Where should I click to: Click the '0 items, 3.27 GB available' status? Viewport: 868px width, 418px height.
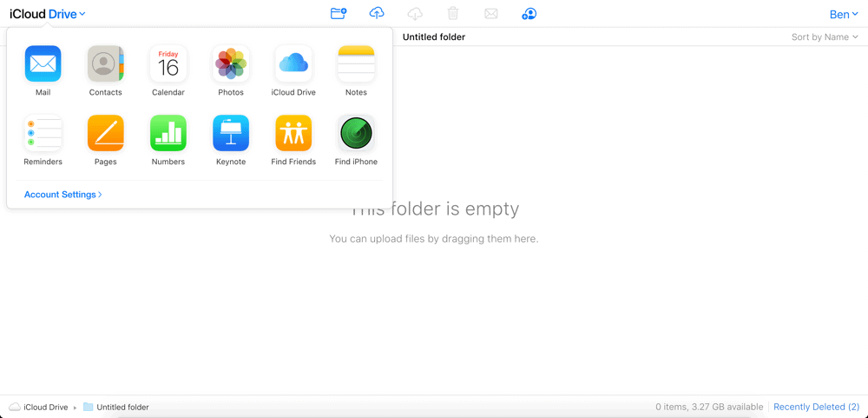point(709,407)
